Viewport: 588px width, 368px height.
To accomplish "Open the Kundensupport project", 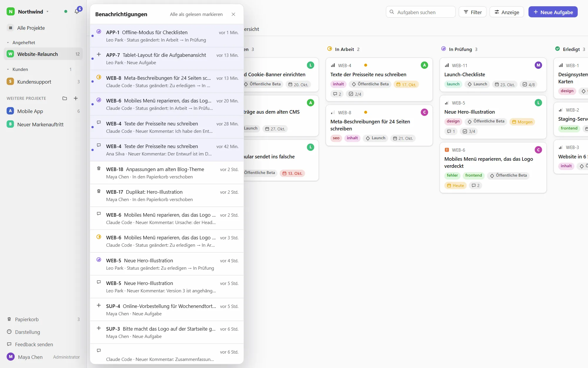I will (x=44, y=82).
